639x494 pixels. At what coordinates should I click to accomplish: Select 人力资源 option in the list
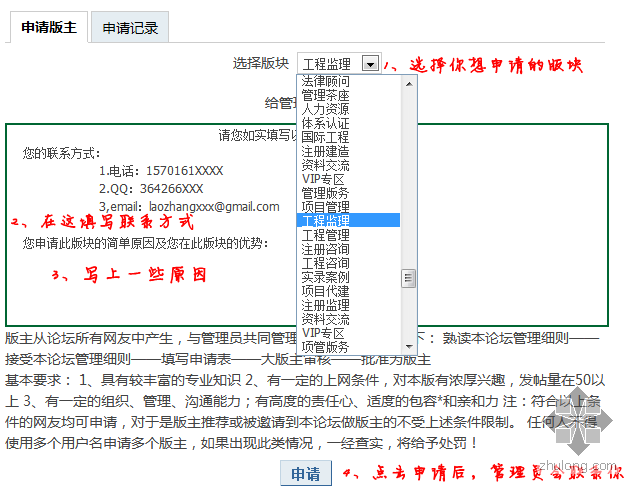[x=325, y=108]
